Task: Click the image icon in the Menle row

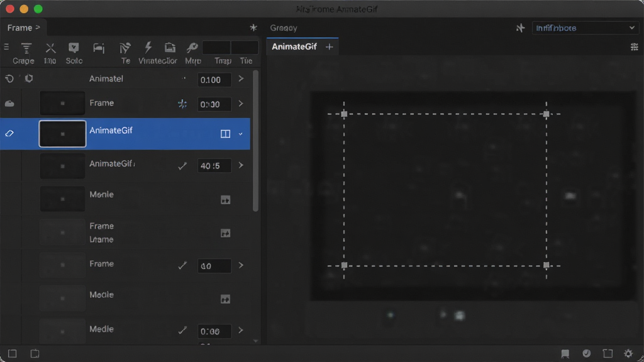Action: (x=226, y=200)
